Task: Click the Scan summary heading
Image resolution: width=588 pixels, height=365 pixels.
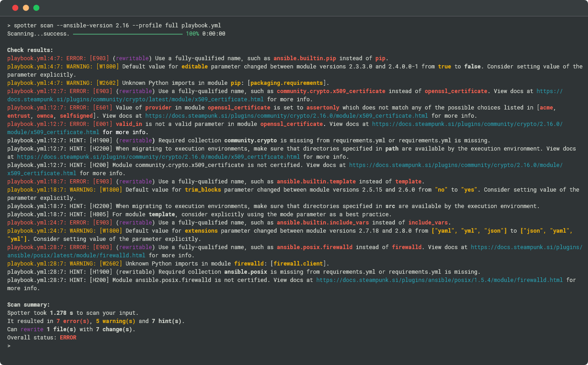Action: (x=28, y=305)
